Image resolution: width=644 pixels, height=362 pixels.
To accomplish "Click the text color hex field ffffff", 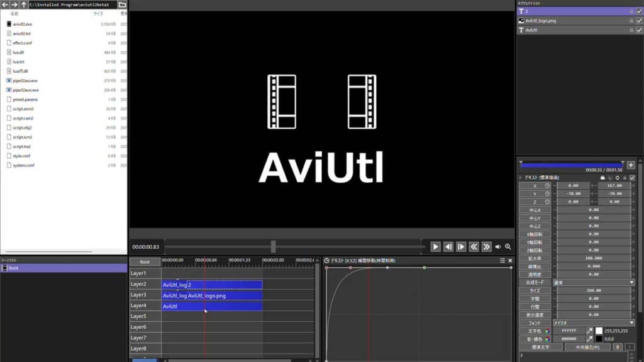I will pyautogui.click(x=569, y=331).
